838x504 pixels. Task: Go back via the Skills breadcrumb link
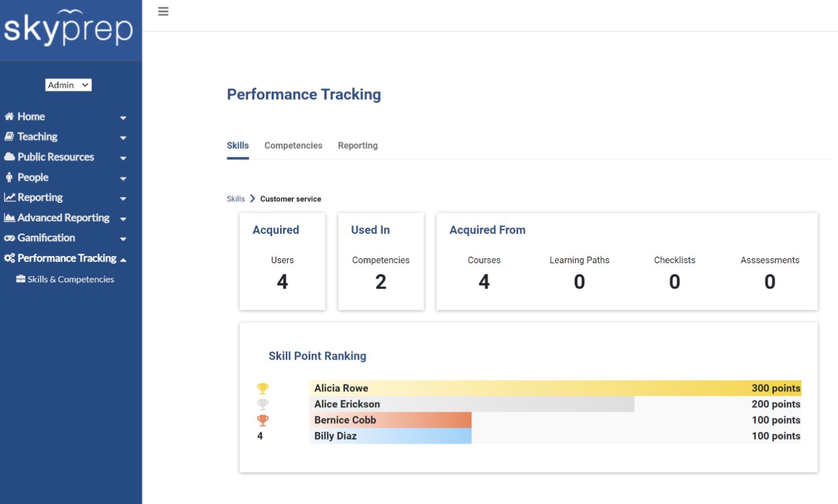[236, 199]
